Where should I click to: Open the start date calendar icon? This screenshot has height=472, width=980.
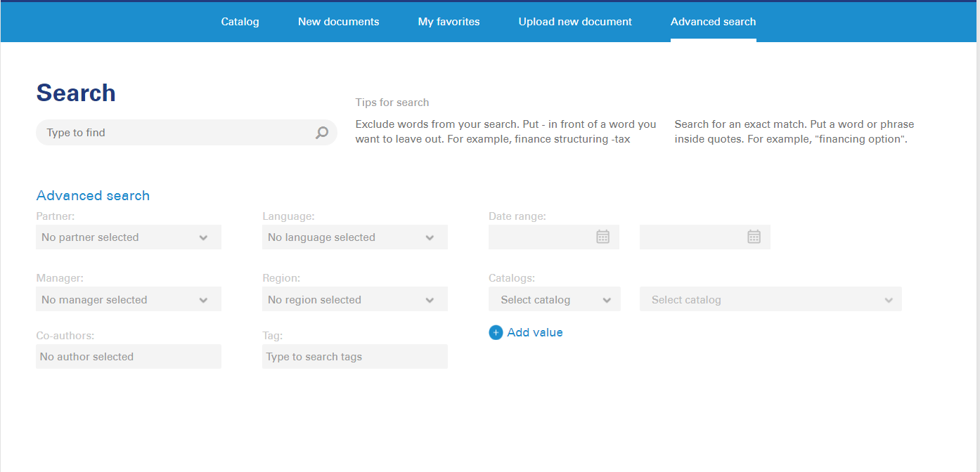coord(602,237)
